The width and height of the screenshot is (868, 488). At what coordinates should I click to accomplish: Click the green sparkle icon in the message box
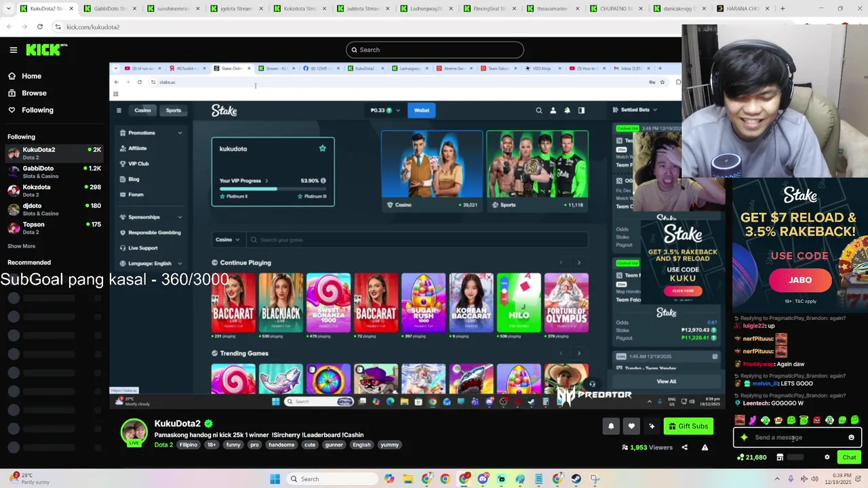tap(744, 438)
